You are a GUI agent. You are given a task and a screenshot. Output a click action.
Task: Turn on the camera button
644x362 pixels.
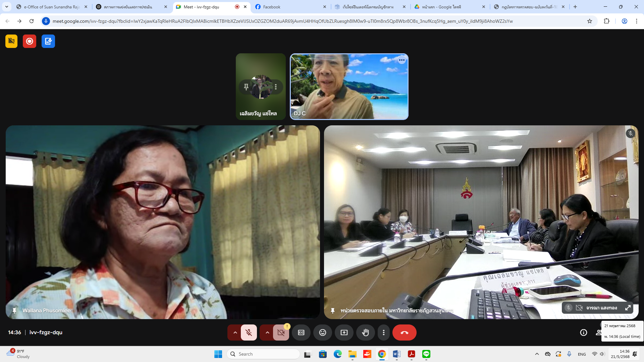tap(281, 333)
